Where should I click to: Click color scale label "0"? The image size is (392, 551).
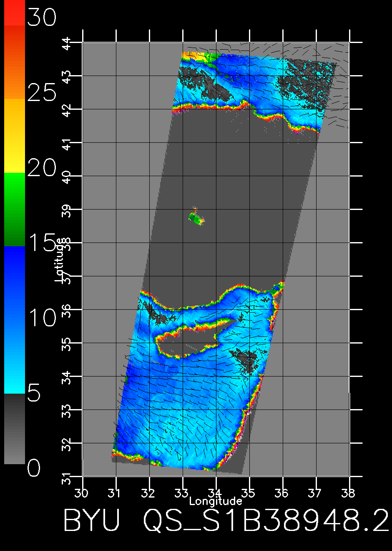tap(34, 468)
